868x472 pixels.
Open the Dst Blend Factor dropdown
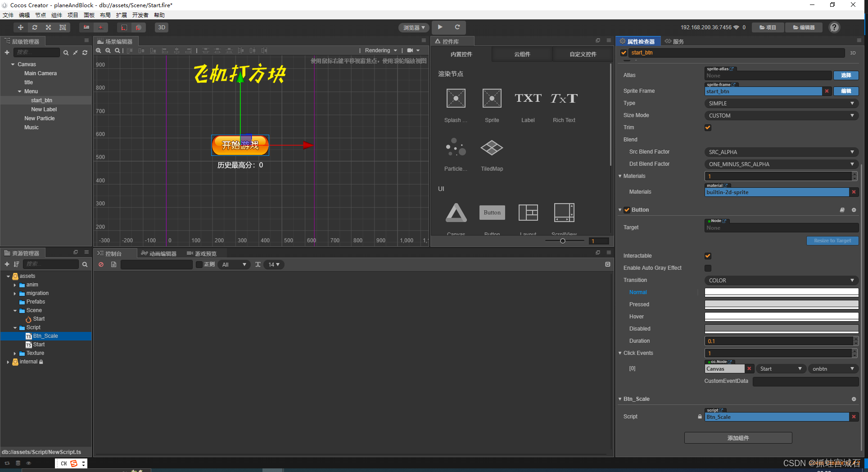(x=781, y=164)
